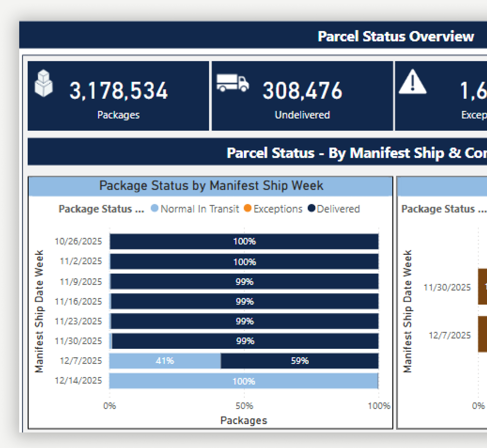Click the orange Exceptions legend marker
Screen dimensions: 487x448
click(x=247, y=208)
